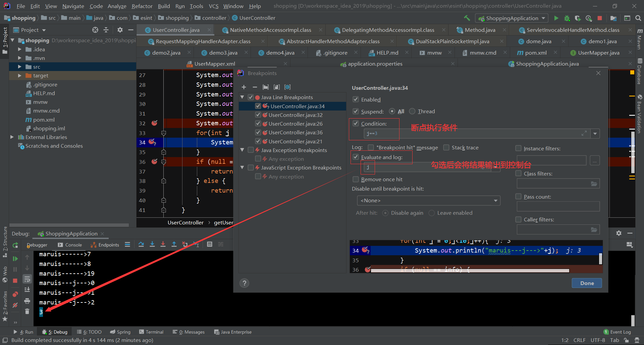Resume the program in the debugger toolbar
Image resolution: width=644 pixels, height=345 pixels.
pyautogui.click(x=15, y=258)
